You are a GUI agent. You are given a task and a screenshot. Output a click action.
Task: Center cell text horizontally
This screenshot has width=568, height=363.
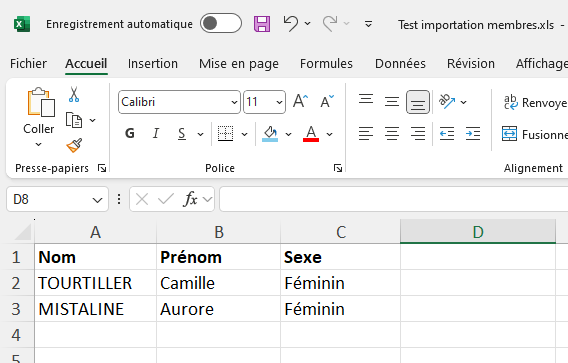(392, 134)
